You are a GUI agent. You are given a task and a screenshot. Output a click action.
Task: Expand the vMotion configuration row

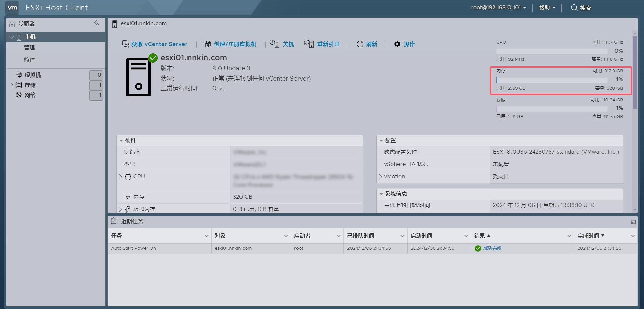pyautogui.click(x=381, y=177)
